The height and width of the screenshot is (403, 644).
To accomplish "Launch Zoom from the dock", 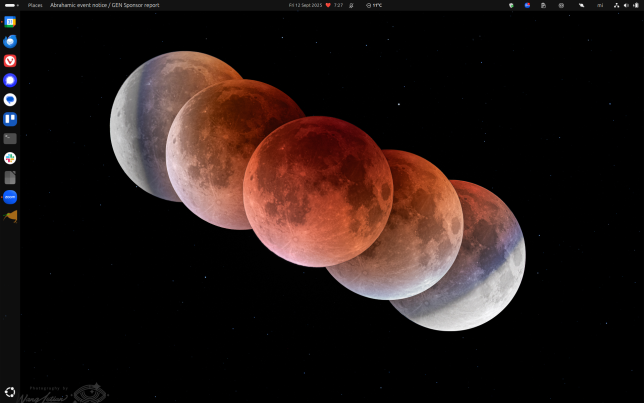I will 10,197.
